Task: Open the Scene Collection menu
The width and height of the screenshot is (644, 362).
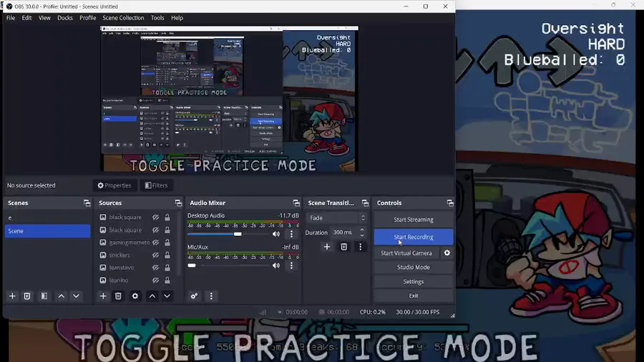Action: point(123,18)
